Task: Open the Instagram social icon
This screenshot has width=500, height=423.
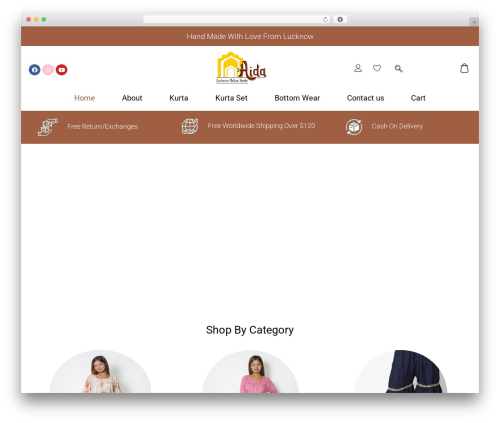Action: pos(48,70)
